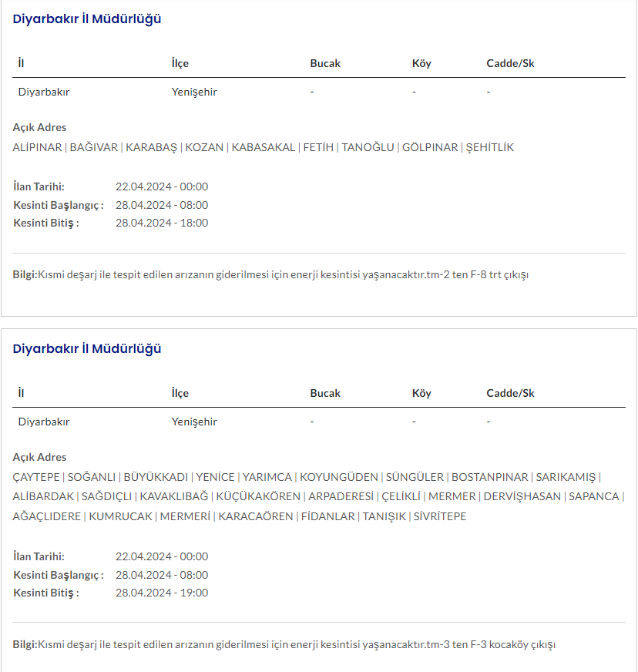Click the SİVRİTEPE address entry
Viewport: 638px width, 672px height.
[x=440, y=516]
